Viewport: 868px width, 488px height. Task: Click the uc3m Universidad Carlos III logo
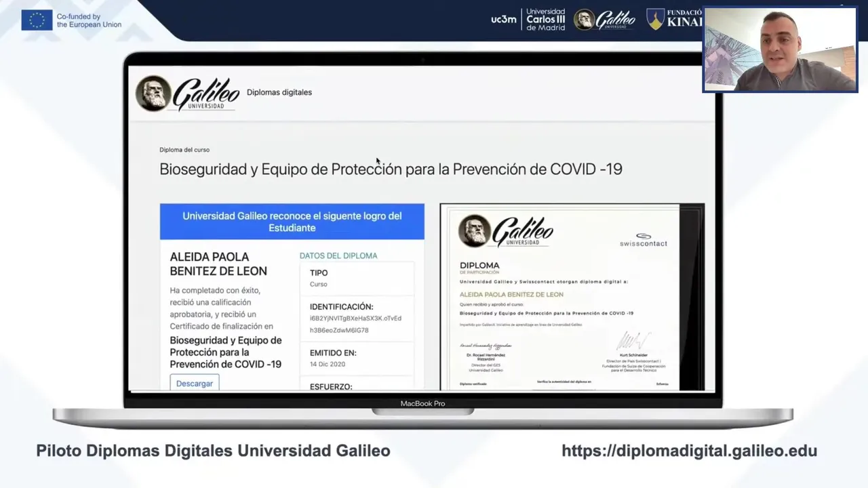tap(528, 20)
